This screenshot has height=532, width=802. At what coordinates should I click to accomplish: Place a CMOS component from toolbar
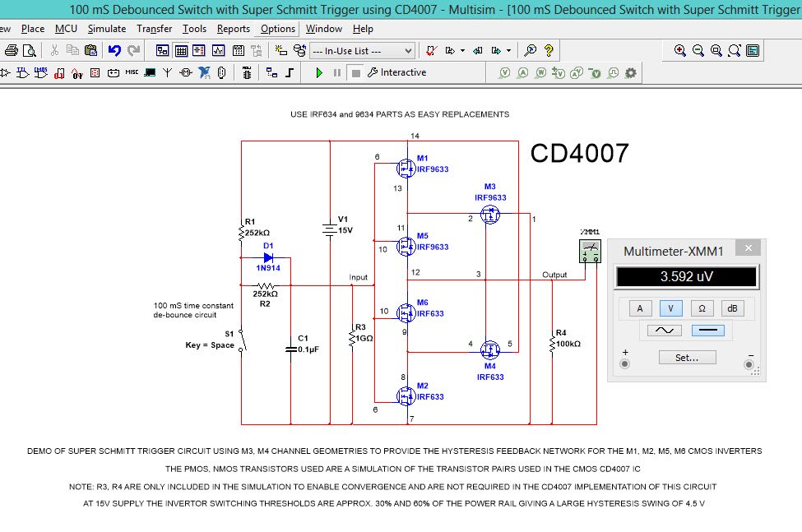pos(41,72)
